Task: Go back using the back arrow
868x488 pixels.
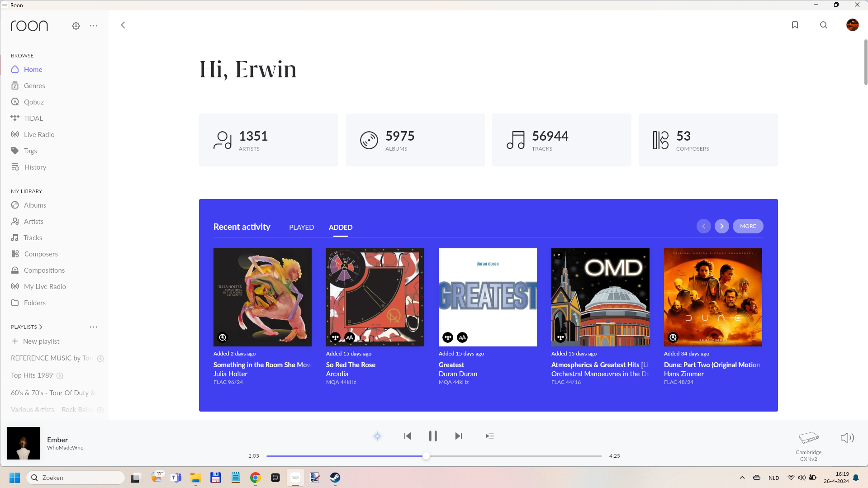Action: pos(123,25)
